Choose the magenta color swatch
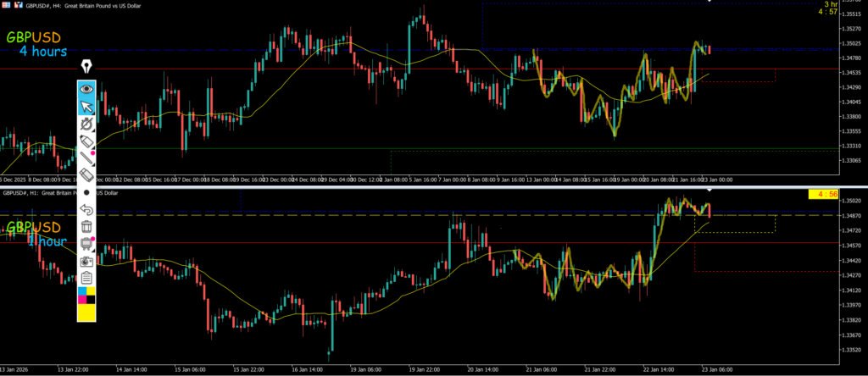The image size is (868, 376). 81,299
